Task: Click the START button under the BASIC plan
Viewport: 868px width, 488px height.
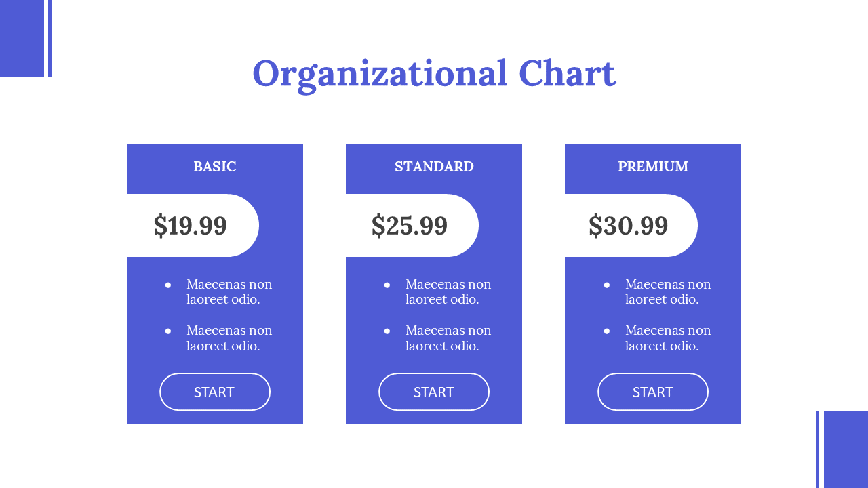Action: coord(215,392)
